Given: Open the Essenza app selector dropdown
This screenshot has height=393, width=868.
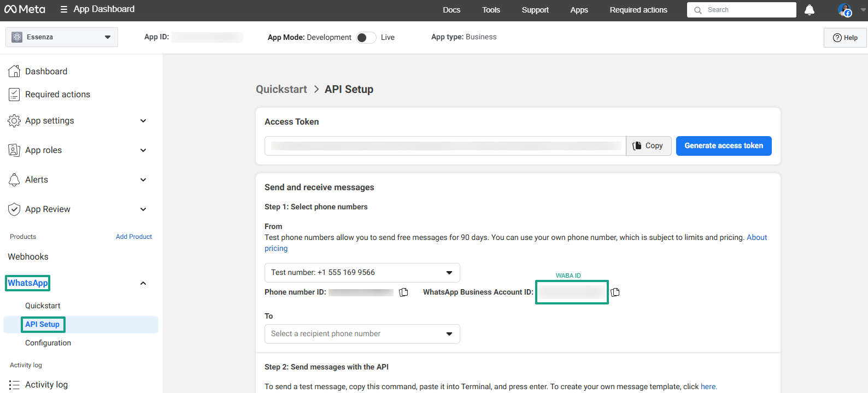Looking at the screenshot, I should click(x=62, y=37).
